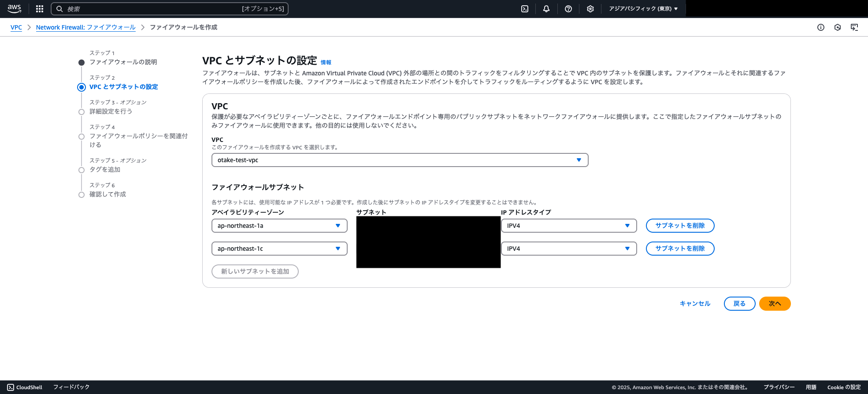Open the AWS home logo
Viewport: 868px width, 394px height.
pyautogui.click(x=14, y=9)
